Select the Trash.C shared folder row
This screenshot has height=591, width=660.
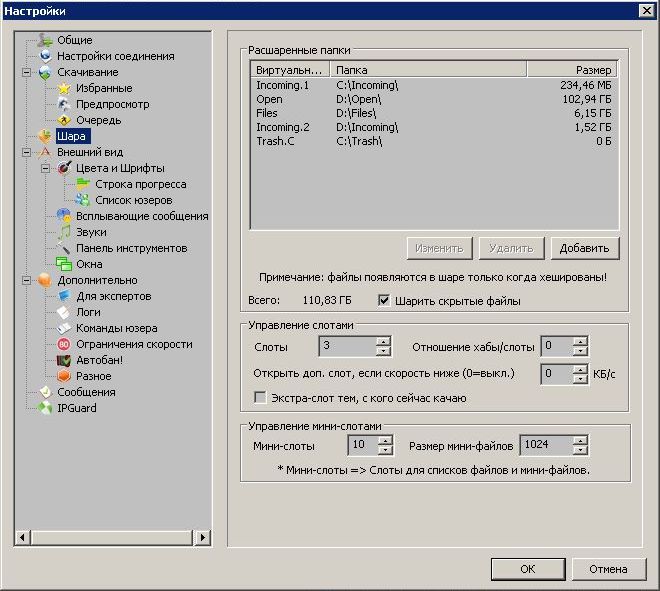point(434,141)
